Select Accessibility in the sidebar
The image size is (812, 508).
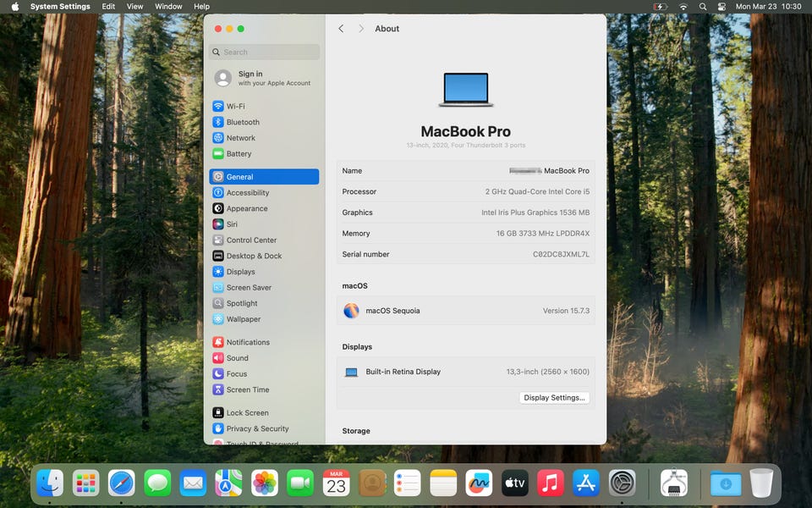pos(247,193)
